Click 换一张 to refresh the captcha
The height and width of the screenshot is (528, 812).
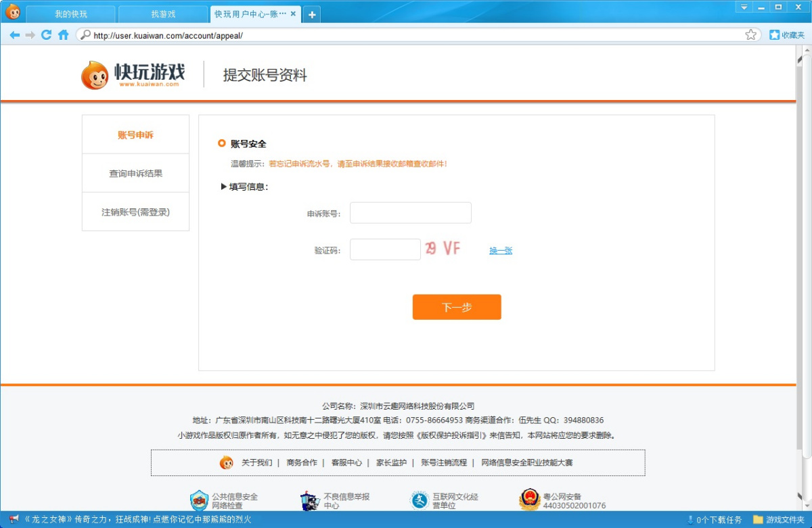click(501, 251)
